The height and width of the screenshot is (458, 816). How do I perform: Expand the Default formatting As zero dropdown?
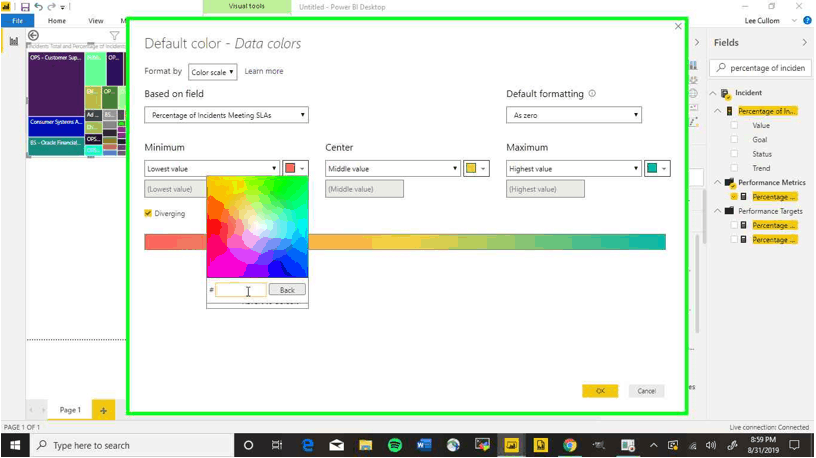(573, 116)
